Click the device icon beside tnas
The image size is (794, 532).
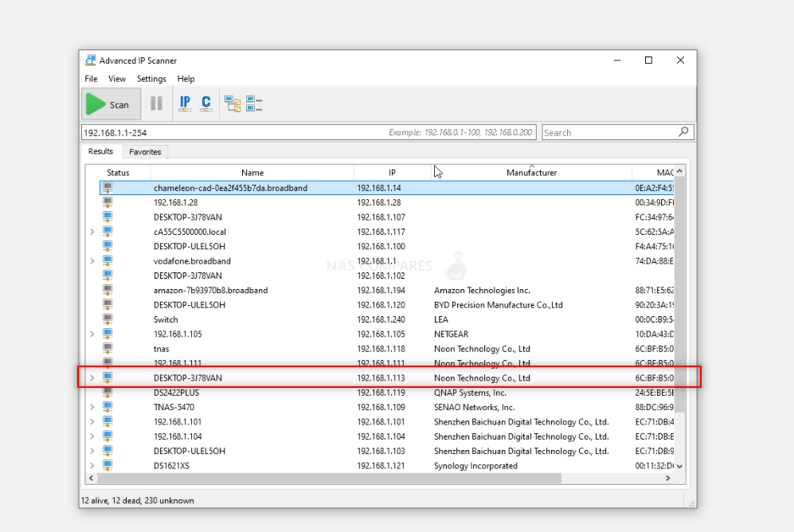(x=108, y=348)
